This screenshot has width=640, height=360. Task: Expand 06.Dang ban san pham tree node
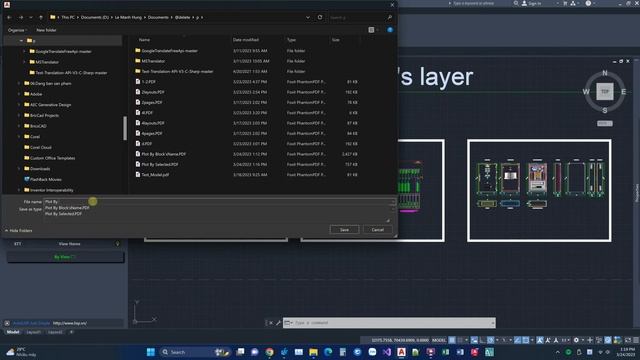click(19, 83)
